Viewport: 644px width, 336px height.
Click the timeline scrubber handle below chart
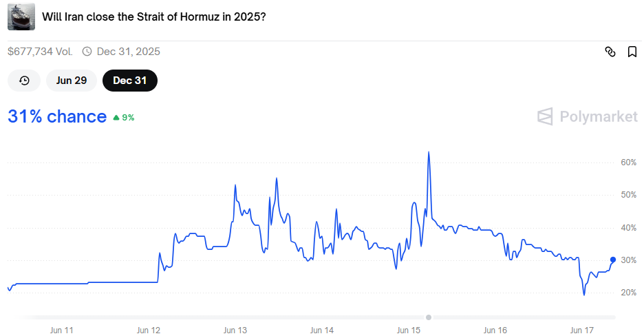click(429, 317)
